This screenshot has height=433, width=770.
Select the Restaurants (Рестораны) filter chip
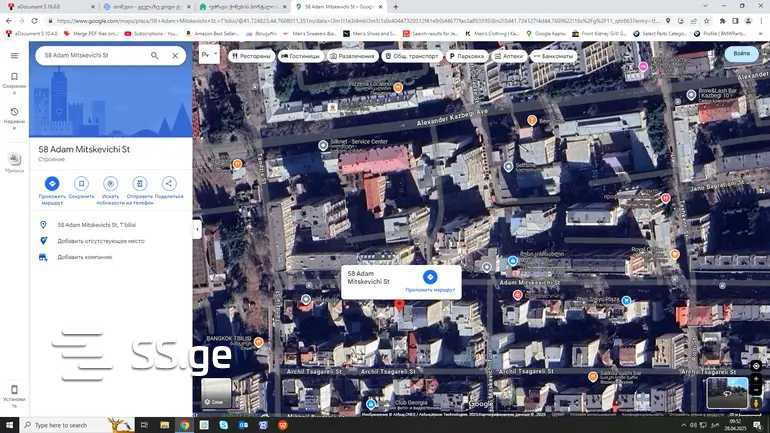click(251, 56)
